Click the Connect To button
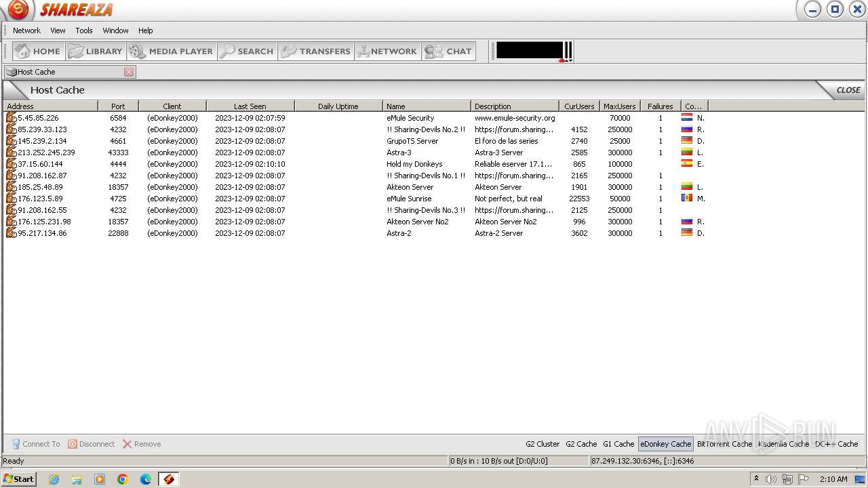Image resolution: width=868 pixels, height=488 pixels. point(36,444)
